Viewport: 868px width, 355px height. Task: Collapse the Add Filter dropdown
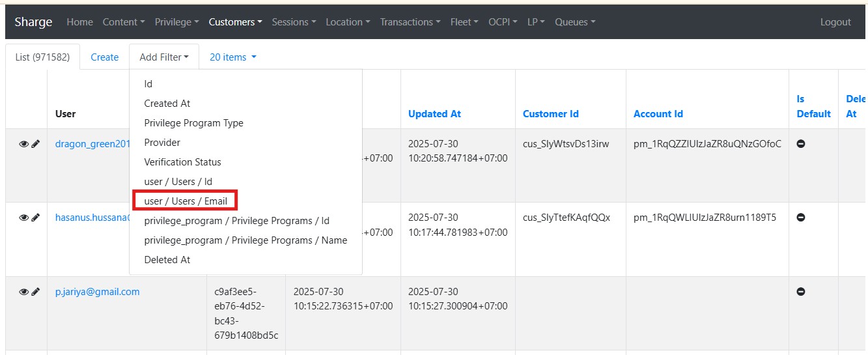pos(163,57)
